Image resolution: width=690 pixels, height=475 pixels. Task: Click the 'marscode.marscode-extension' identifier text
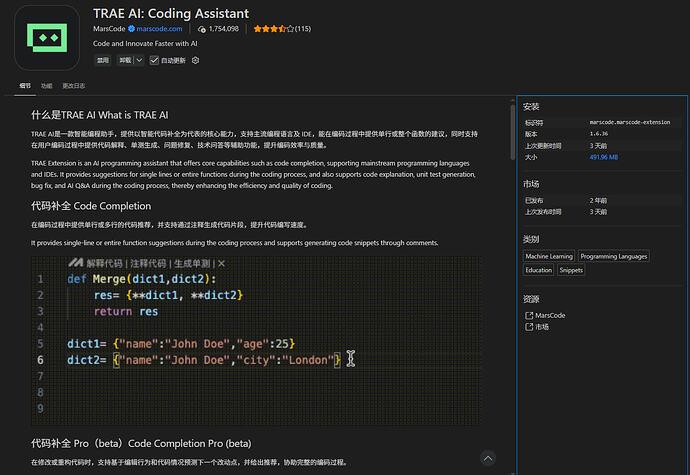click(630, 122)
